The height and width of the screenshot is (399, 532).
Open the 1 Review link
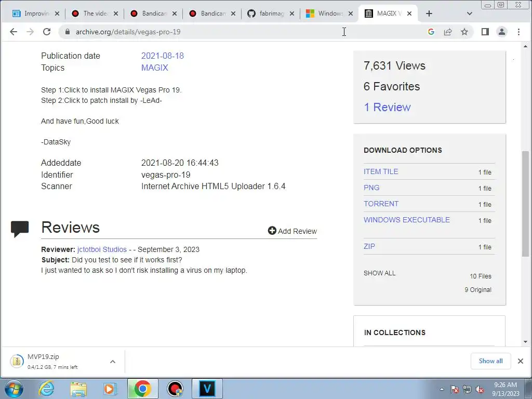(x=387, y=107)
